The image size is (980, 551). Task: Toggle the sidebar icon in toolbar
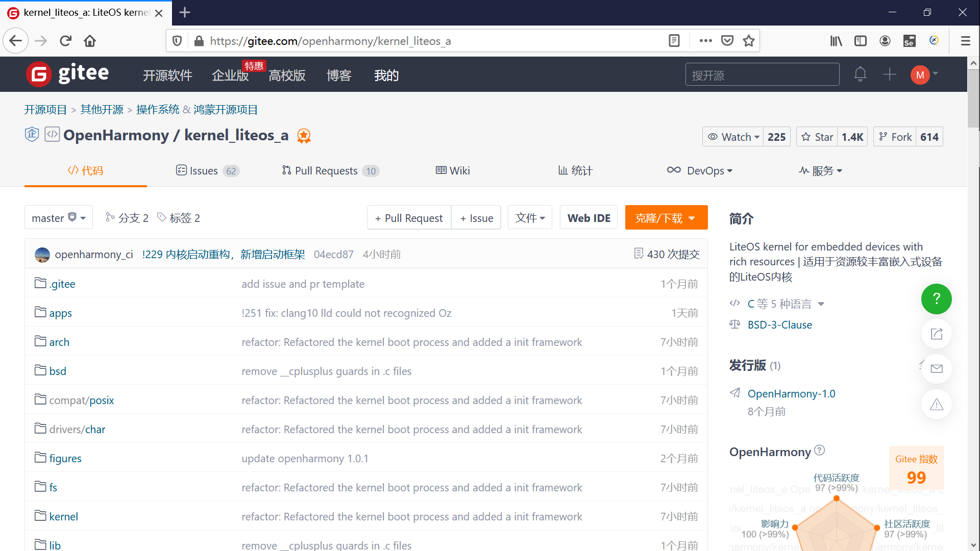tap(860, 41)
